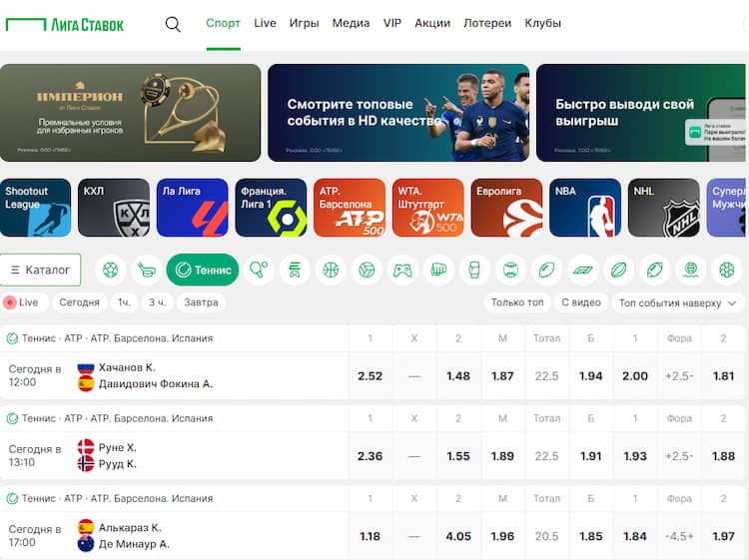Open the Быстро выводи свой выигрыш banner
The image size is (749, 560).
coord(642,113)
